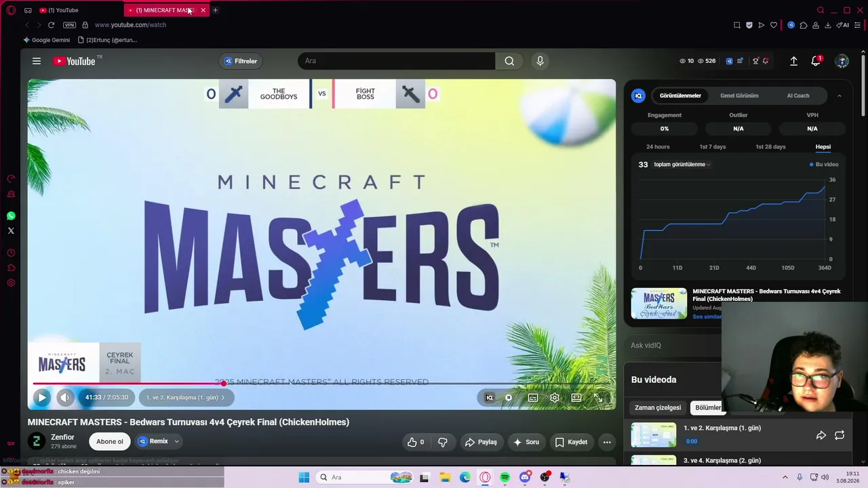Select the Hepsi range
Image resolution: width=868 pixels, height=488 pixels.
point(823,146)
